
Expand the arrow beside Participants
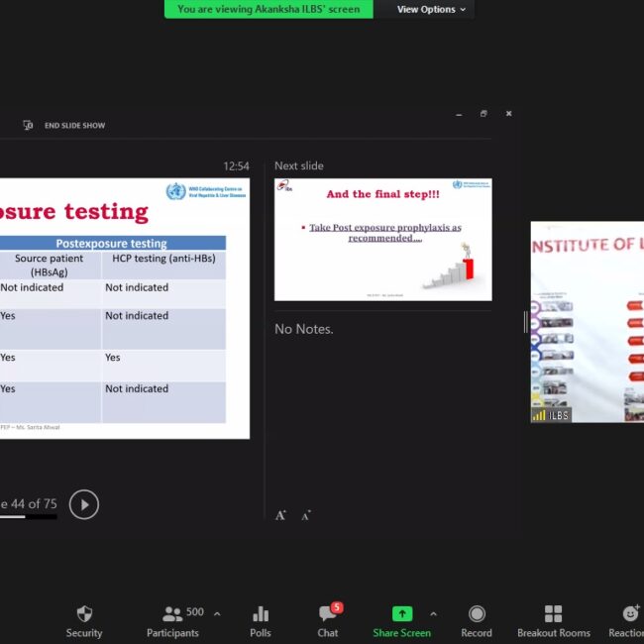point(217,613)
